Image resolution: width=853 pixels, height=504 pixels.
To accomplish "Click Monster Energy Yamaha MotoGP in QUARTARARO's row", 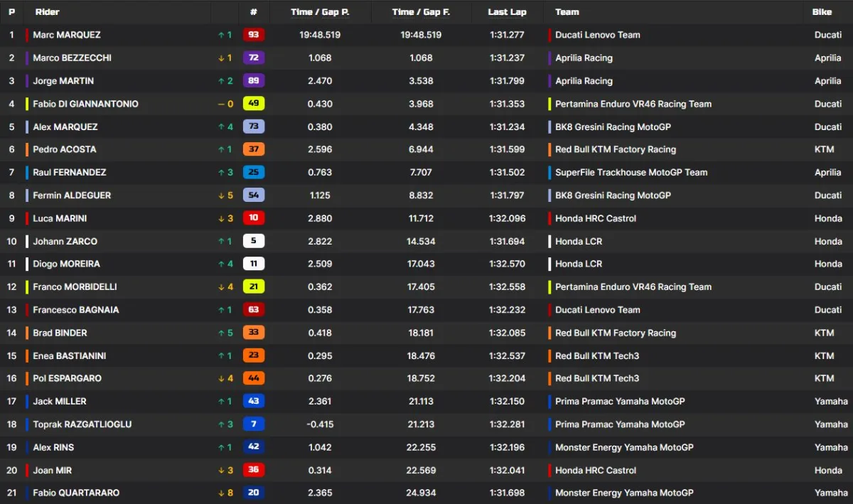I will (x=624, y=493).
